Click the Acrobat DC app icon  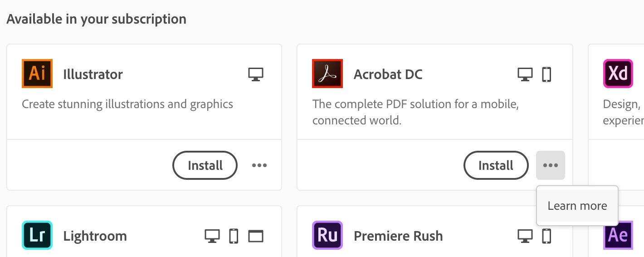click(327, 74)
